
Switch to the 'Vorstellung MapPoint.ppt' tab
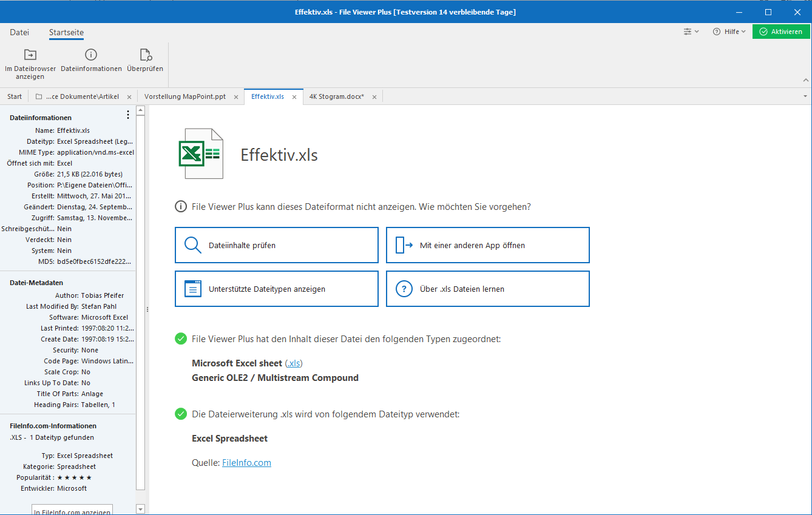tap(185, 96)
